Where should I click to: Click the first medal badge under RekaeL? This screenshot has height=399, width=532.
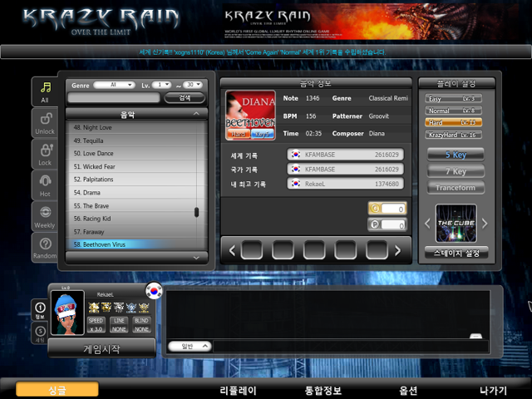click(x=94, y=308)
